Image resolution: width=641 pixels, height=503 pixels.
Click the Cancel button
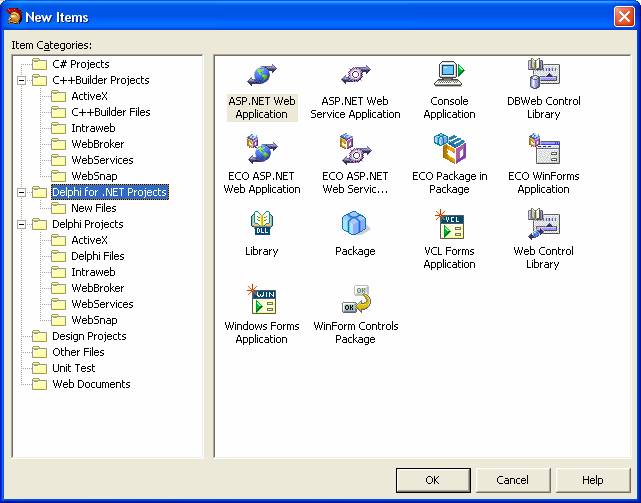tap(512, 480)
